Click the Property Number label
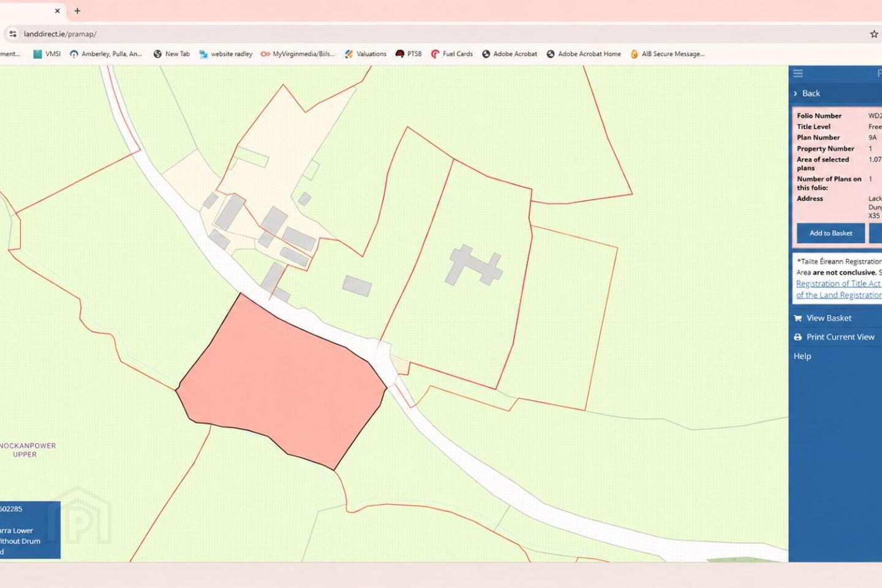Viewport: 882px width, 588px height. click(826, 149)
